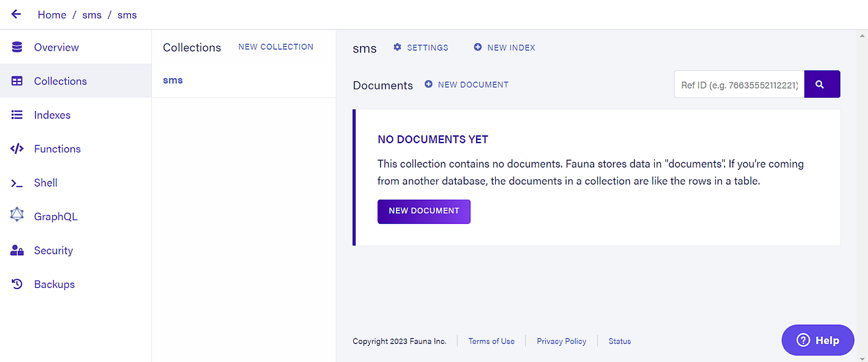Click the back arrow icon
Screen dimensions: 868x362
click(16, 14)
